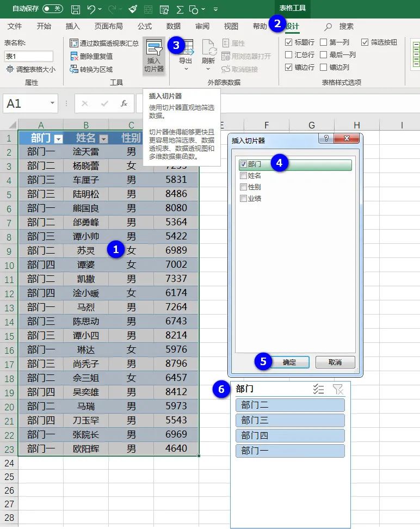420x529 pixels.
Task: Enable the 汇总行 checkbox
Action: point(288,54)
